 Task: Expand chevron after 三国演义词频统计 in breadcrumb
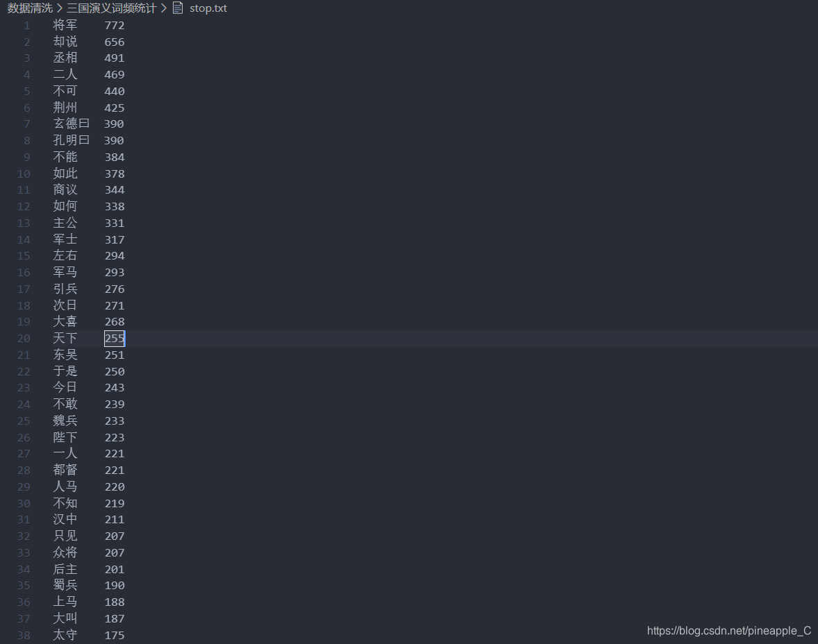[x=163, y=8]
